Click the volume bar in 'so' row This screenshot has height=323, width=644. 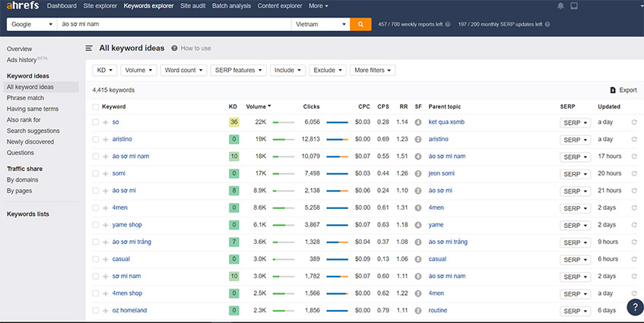(284, 122)
